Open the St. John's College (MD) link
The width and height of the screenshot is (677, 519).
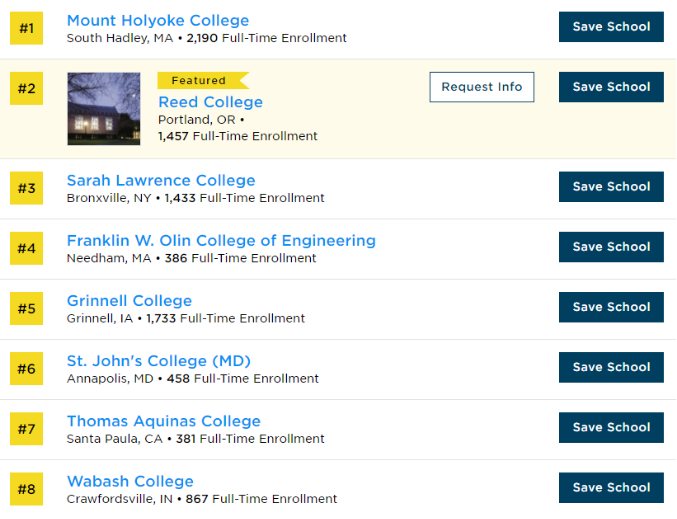coord(158,361)
